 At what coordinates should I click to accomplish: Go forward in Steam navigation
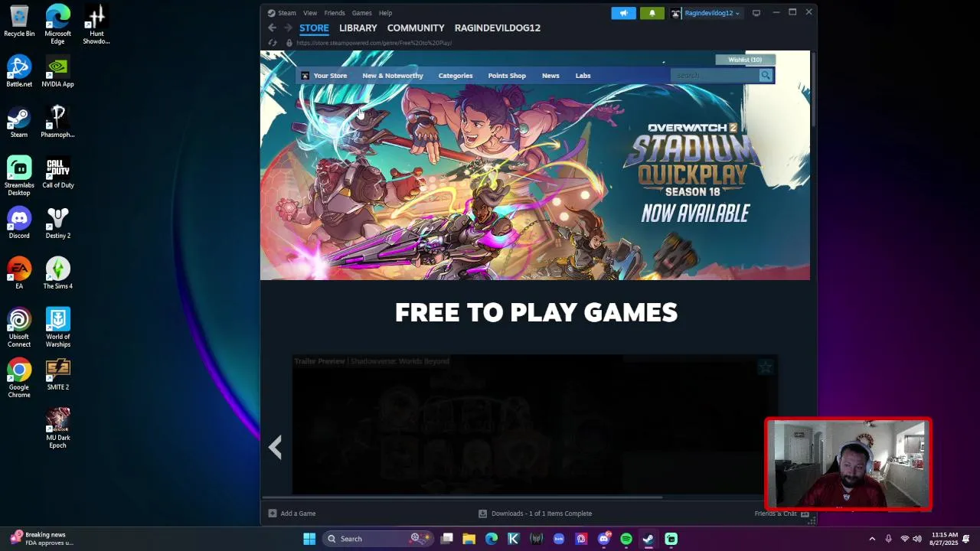[288, 28]
